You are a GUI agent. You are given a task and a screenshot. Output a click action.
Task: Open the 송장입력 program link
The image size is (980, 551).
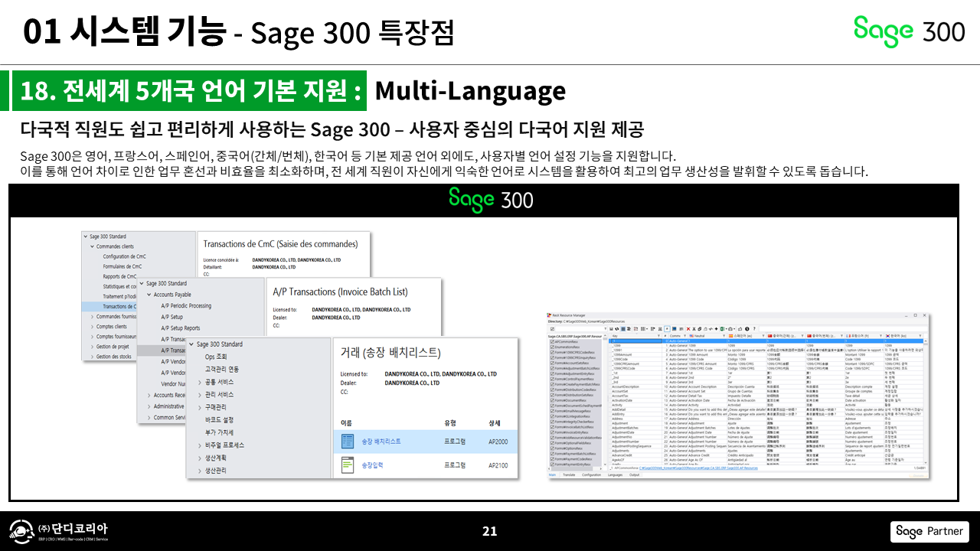pos(372,465)
